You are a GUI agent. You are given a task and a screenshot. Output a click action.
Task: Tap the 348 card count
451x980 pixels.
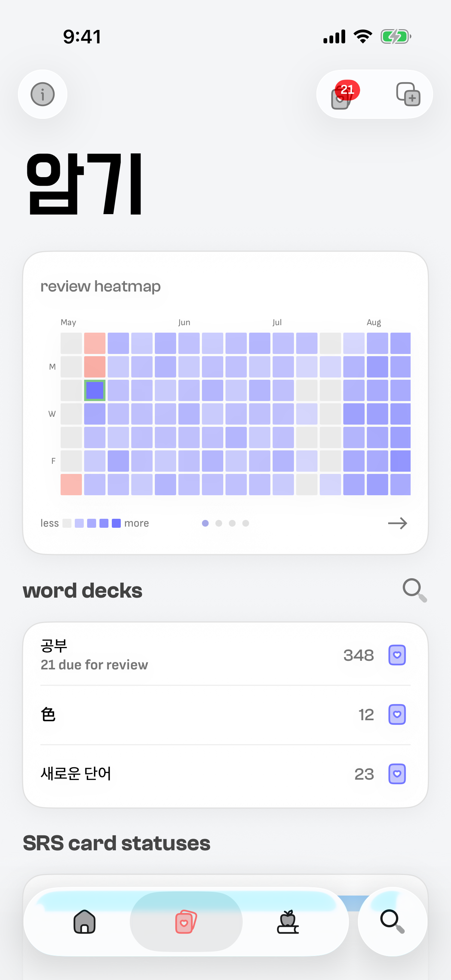pos(359,655)
